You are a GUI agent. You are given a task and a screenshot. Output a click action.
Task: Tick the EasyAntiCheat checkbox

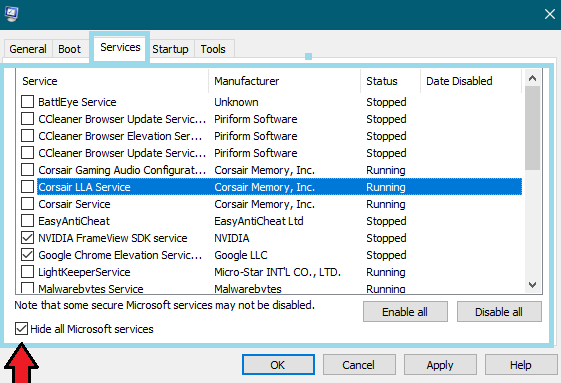tap(28, 220)
